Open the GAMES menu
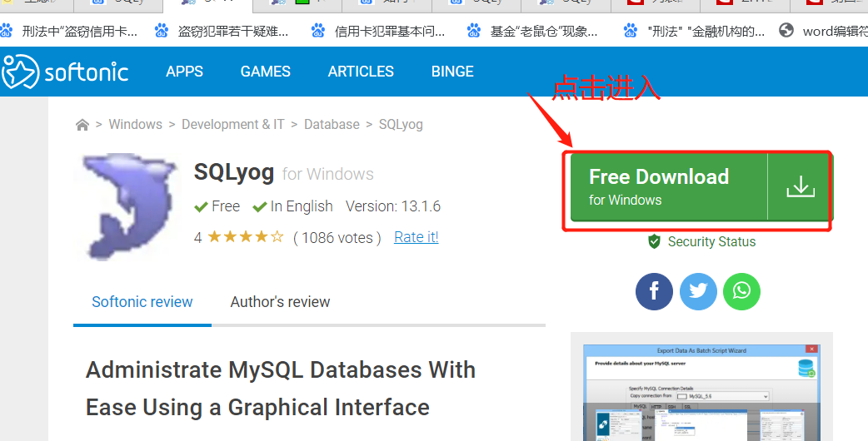 [265, 72]
